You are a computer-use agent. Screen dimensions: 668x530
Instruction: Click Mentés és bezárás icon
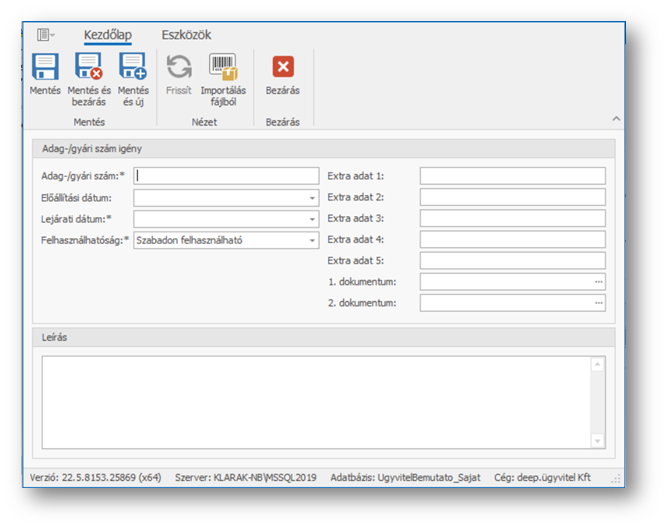(89, 68)
